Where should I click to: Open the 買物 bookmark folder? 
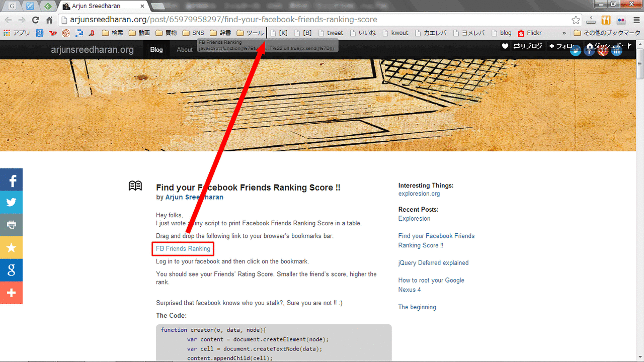(167, 33)
